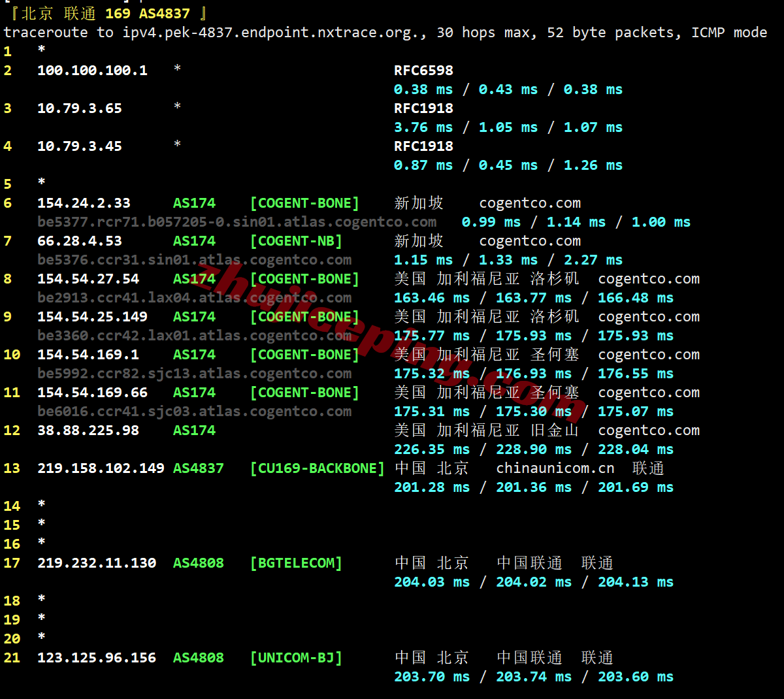Click the AS4837 number on hop 13
784x699 pixels.
click(x=199, y=468)
